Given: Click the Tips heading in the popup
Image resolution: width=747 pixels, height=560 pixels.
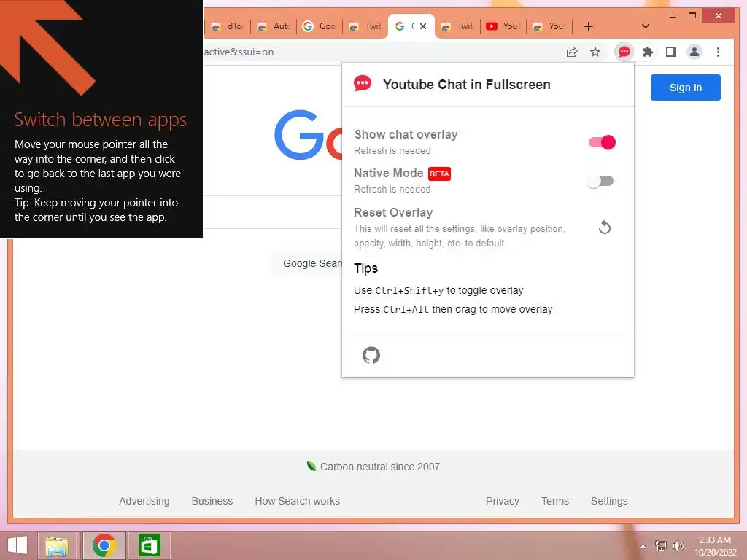Looking at the screenshot, I should (365, 268).
